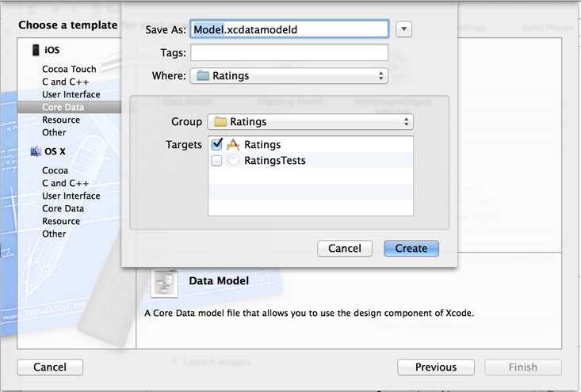581x392 pixels.
Task: Click the disabled Finish button
Action: coord(523,367)
